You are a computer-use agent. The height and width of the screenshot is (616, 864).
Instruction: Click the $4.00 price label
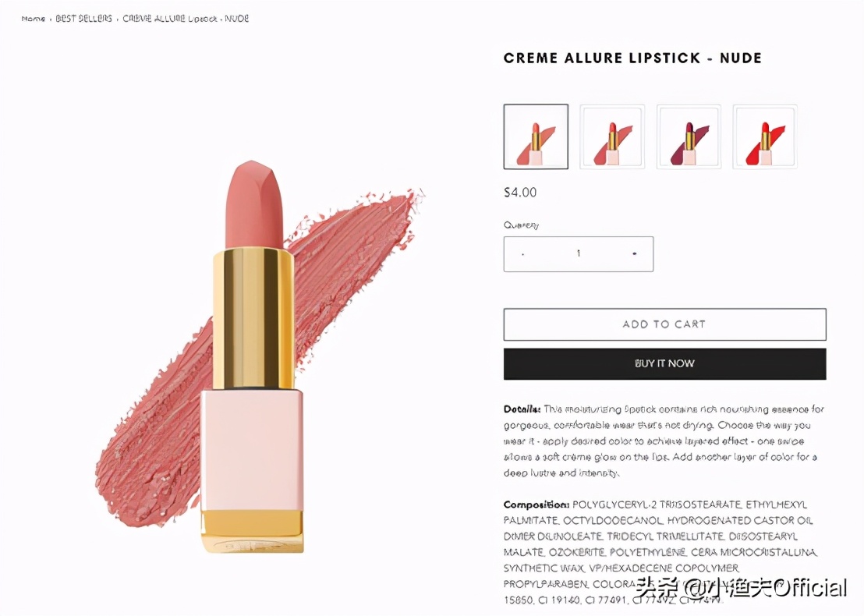click(520, 193)
